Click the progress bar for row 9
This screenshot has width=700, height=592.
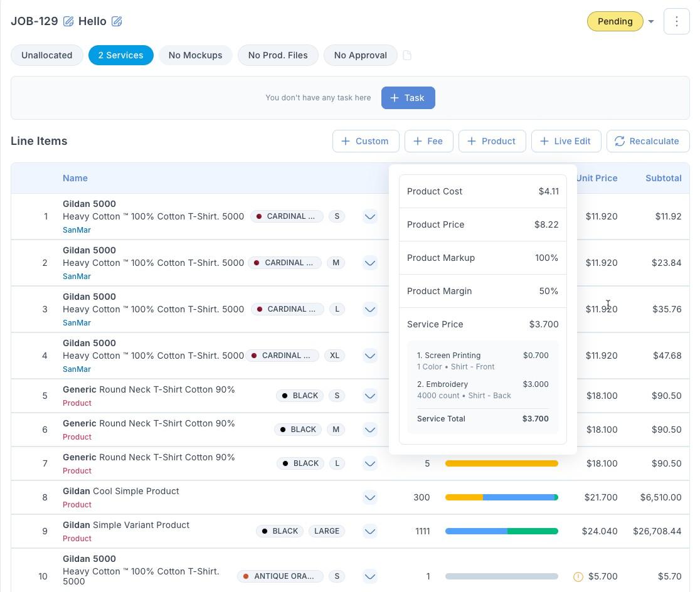tap(501, 531)
